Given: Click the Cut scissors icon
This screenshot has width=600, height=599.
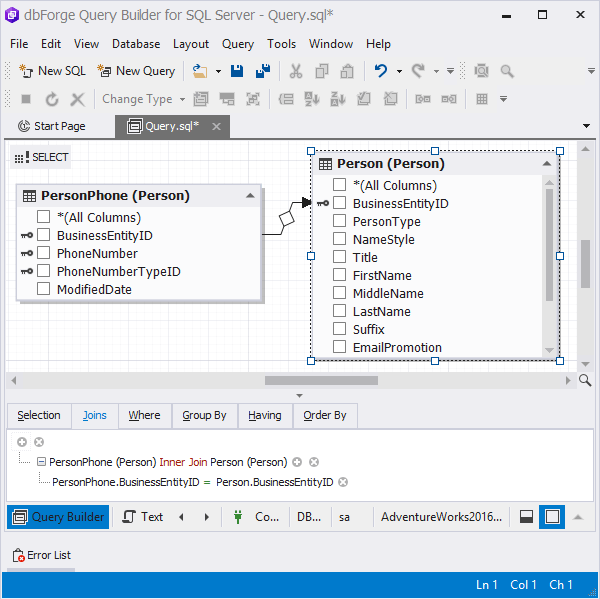Looking at the screenshot, I should point(296,71).
